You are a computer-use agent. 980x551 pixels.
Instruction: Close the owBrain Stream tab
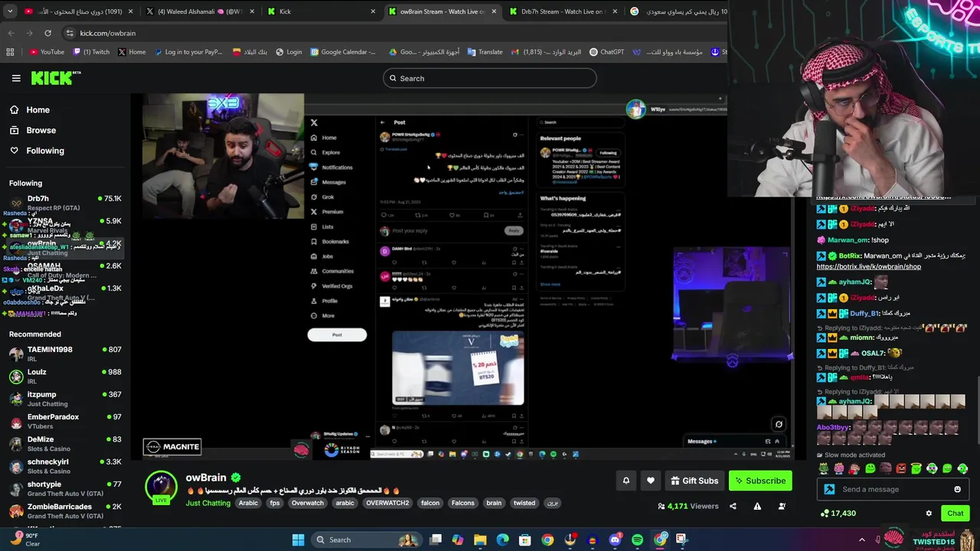495,11
